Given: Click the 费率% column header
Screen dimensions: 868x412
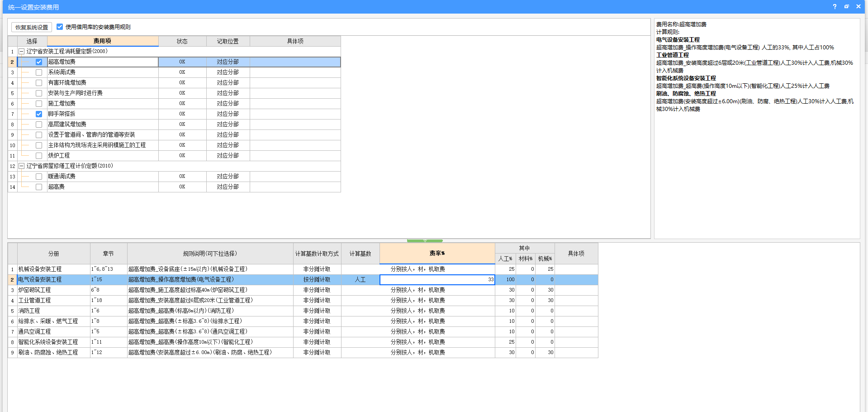Looking at the screenshot, I should tap(437, 254).
